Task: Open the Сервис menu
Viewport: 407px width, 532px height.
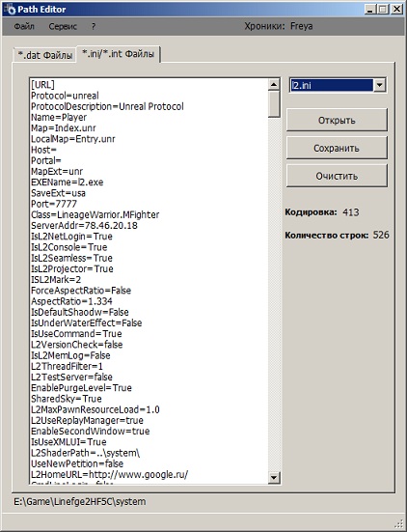Action: tap(63, 26)
